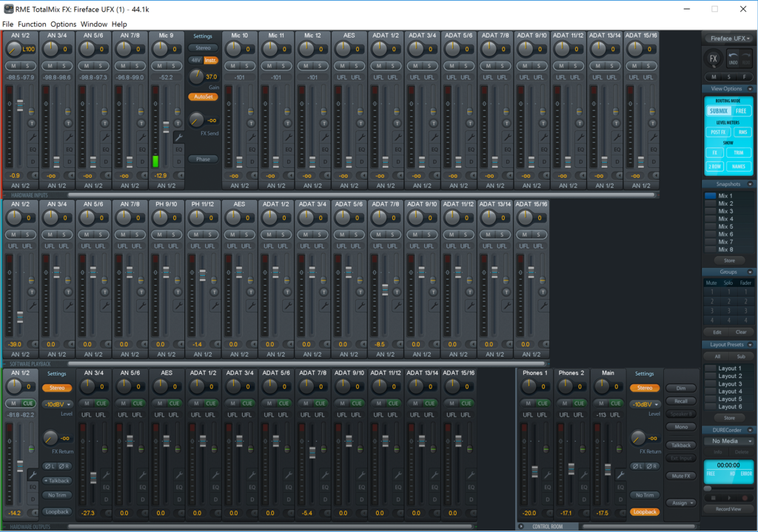Solo the input AN 3/4 channel
The height and width of the screenshot is (532, 758).
coord(64,66)
